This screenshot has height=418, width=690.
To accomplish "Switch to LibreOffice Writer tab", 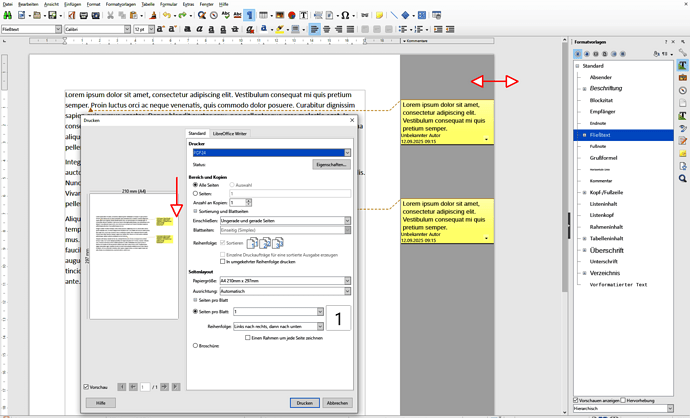I will pyautogui.click(x=229, y=133).
